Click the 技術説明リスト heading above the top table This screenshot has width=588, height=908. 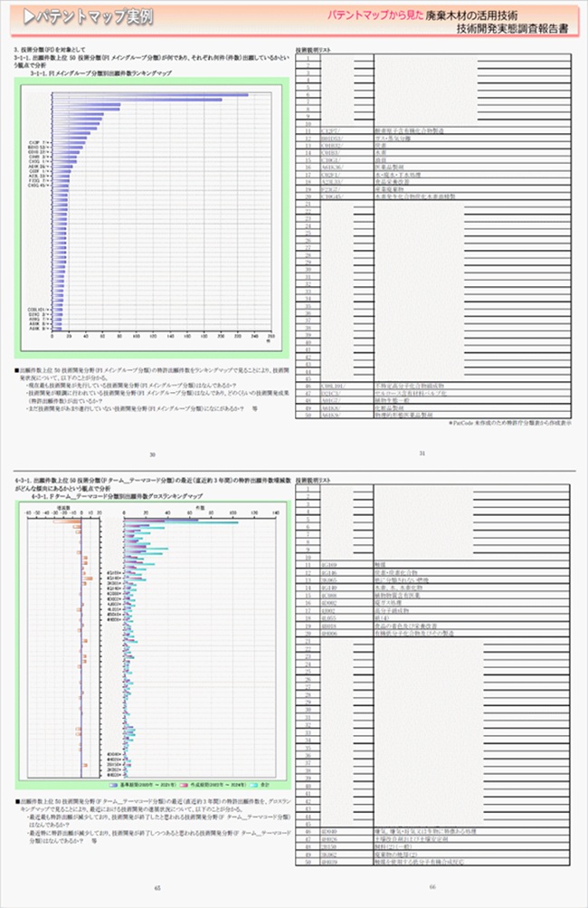[314, 49]
